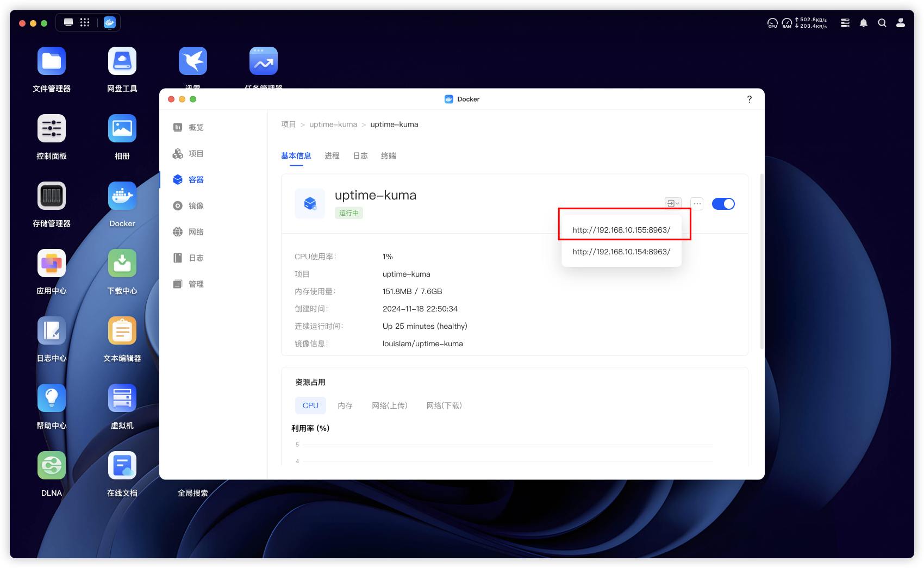
Task: Select 项目 in Docker sidebar
Action: click(x=188, y=154)
